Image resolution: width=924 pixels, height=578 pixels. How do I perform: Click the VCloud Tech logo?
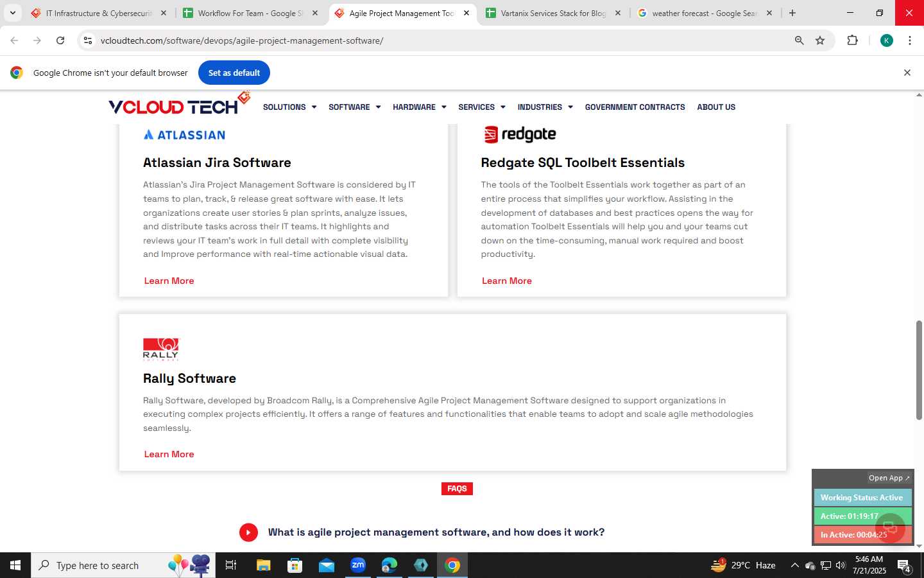[x=179, y=104]
